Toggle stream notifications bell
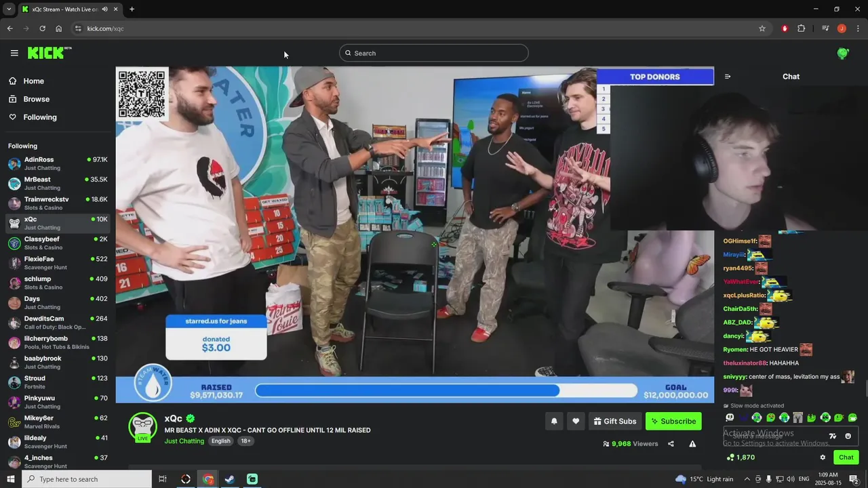The image size is (868, 488). [x=554, y=421]
